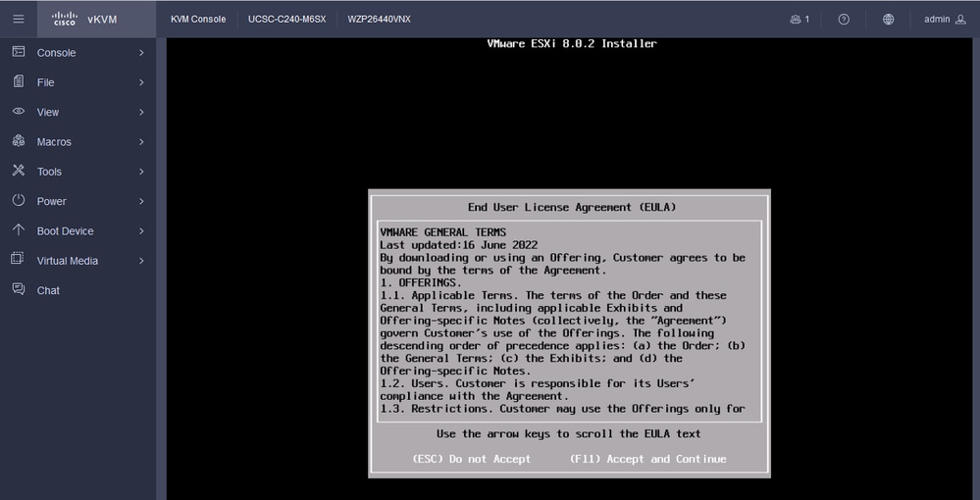Click the '1.3. Restrictions.' clause line
Viewport: 980px width, 500px height.
tap(562, 409)
